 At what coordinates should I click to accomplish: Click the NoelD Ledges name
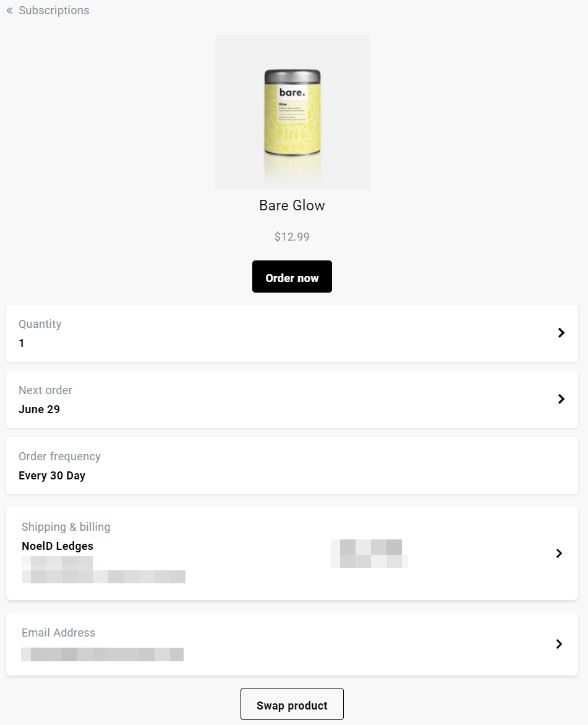(58, 546)
